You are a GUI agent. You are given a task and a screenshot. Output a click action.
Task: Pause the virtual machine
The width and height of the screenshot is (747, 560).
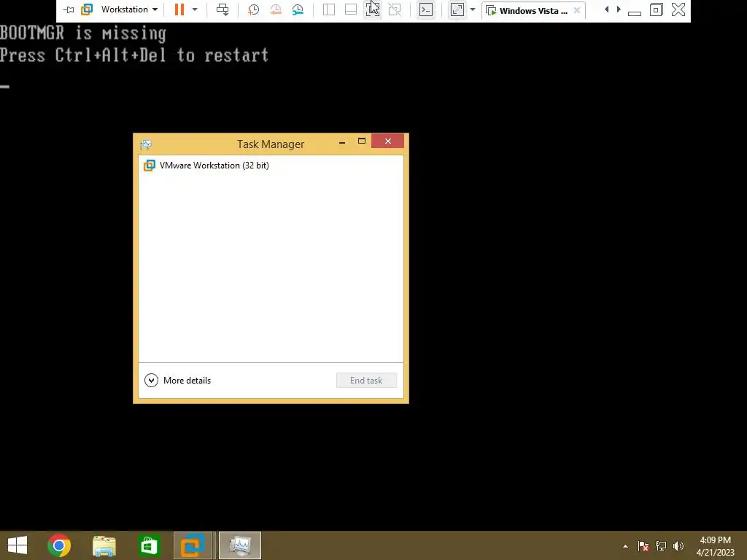pos(179,9)
